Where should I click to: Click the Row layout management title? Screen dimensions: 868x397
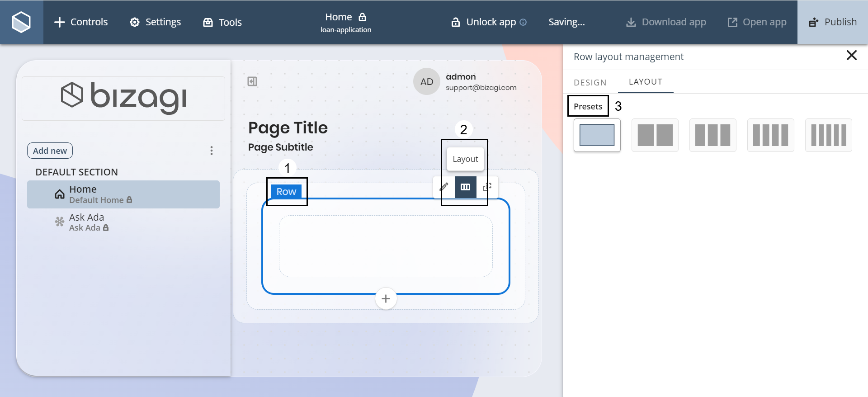628,57
